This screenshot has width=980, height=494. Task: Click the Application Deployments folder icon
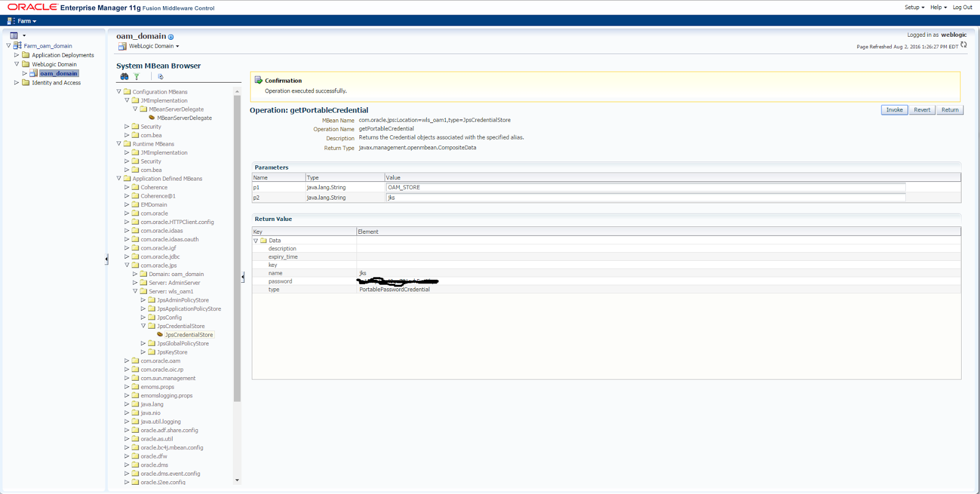[26, 54]
